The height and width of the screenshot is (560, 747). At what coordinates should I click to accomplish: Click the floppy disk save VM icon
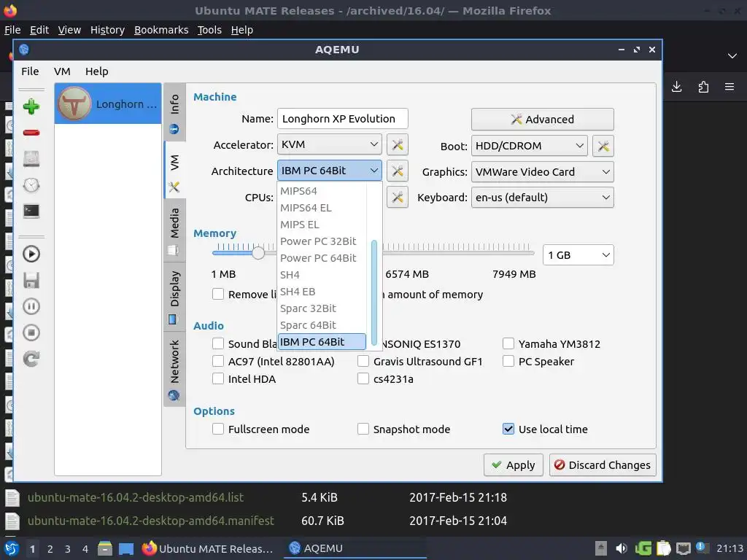[31, 280]
